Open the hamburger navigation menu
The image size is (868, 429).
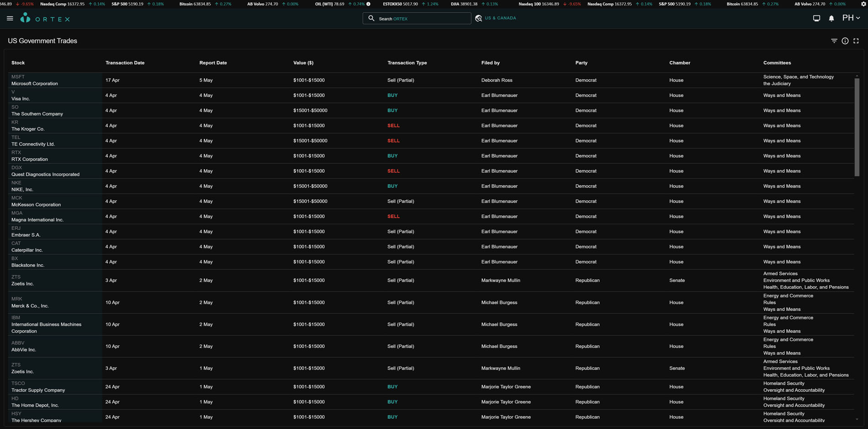click(10, 18)
